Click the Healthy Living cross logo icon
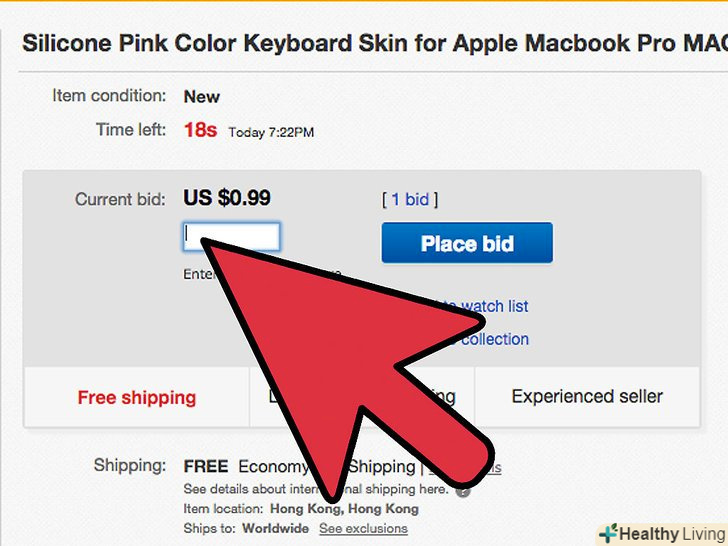 (x=609, y=533)
